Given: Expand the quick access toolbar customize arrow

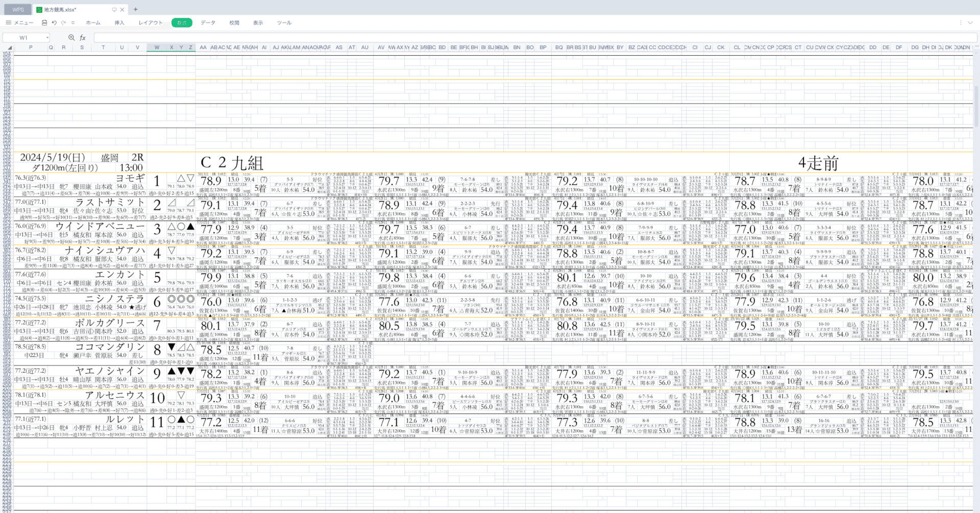Looking at the screenshot, I should point(73,23).
